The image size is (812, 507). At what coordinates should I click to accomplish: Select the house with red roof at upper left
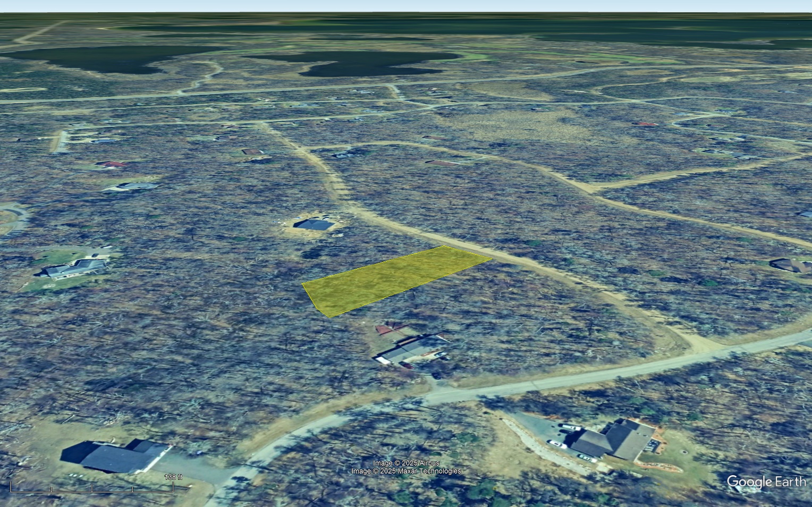110,165
